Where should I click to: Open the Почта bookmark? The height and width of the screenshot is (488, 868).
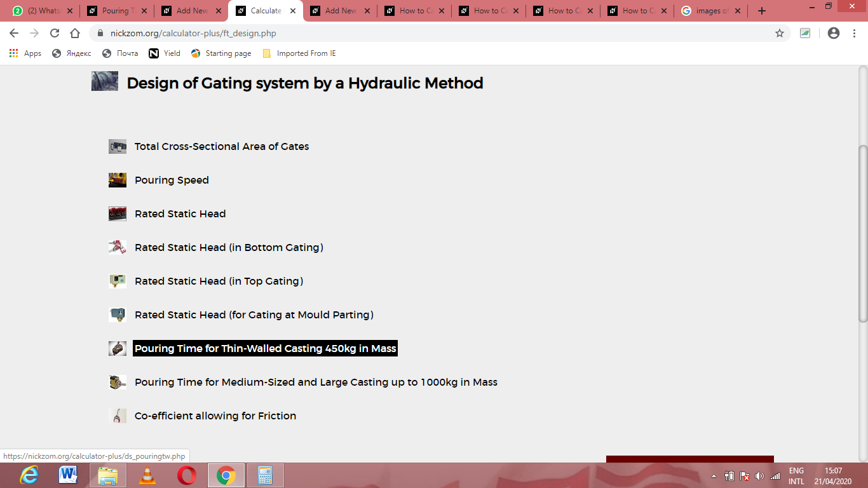coord(120,53)
